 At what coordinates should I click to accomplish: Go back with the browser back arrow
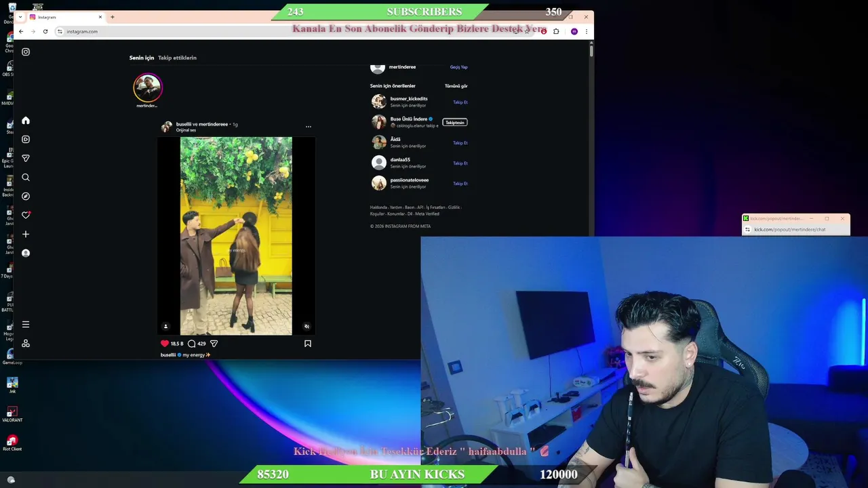point(21,31)
